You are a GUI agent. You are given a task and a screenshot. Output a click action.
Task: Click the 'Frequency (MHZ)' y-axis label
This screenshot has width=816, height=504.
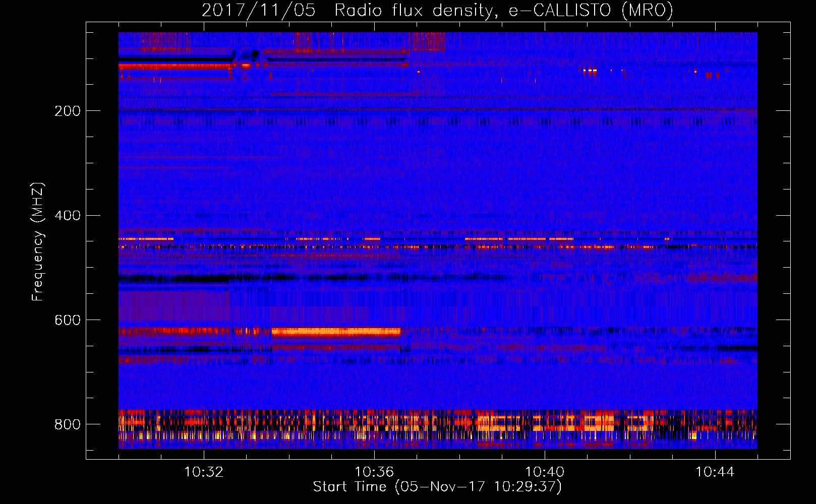[x=38, y=241]
